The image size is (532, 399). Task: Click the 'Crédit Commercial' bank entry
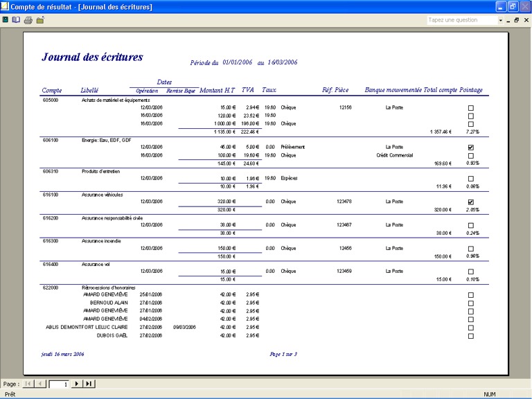point(395,155)
